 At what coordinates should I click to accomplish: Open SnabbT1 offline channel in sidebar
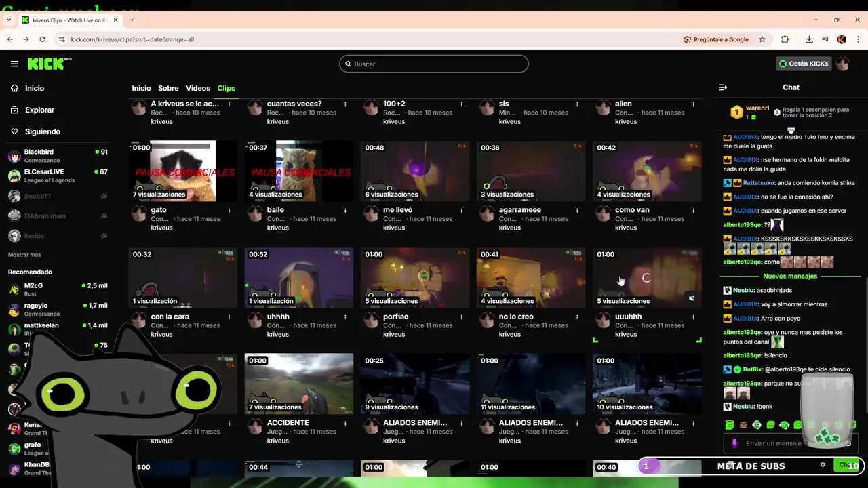58,196
